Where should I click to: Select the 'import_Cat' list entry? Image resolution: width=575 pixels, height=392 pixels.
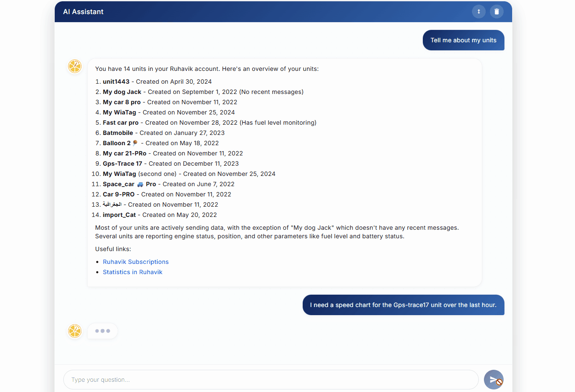[x=160, y=215]
